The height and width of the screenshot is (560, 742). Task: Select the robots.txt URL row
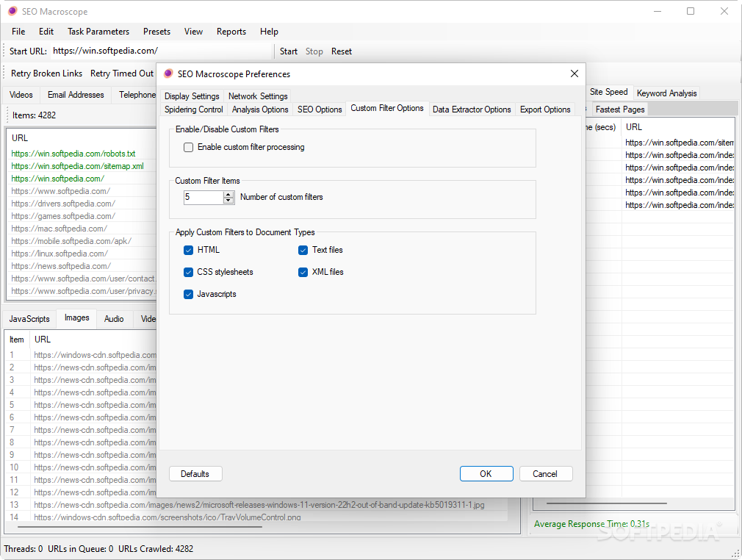click(83, 154)
